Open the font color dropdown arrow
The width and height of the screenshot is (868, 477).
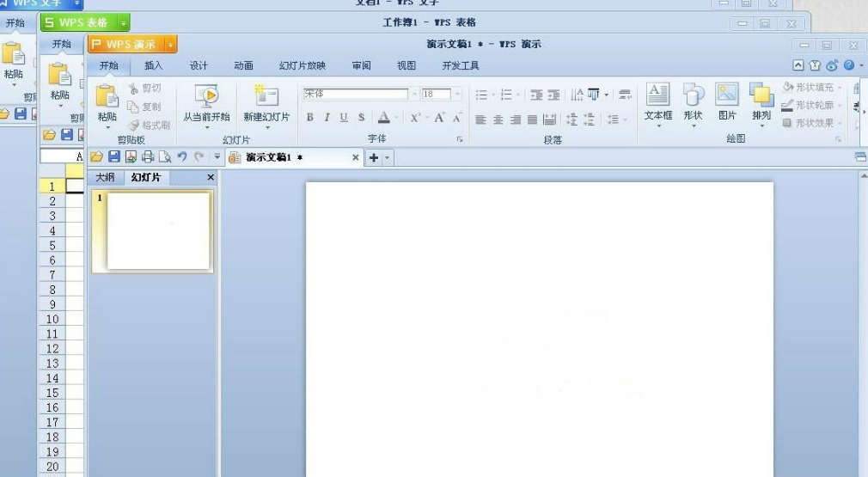tap(396, 118)
